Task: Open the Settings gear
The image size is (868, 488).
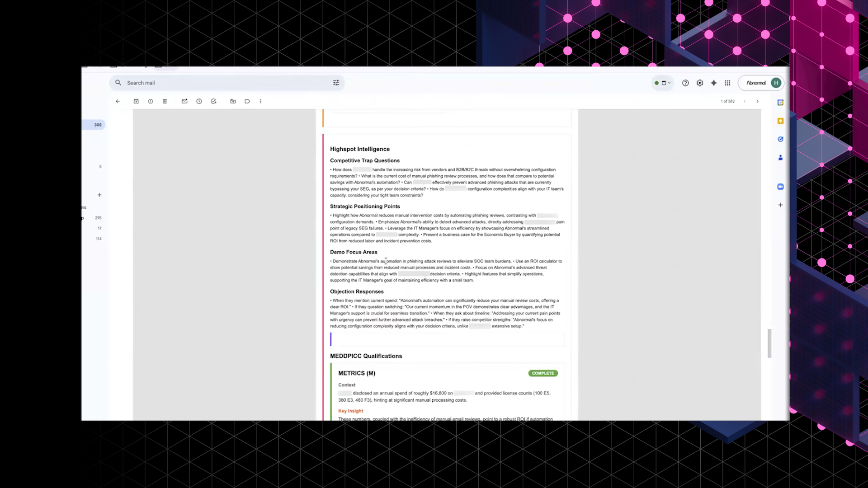Action: [700, 83]
